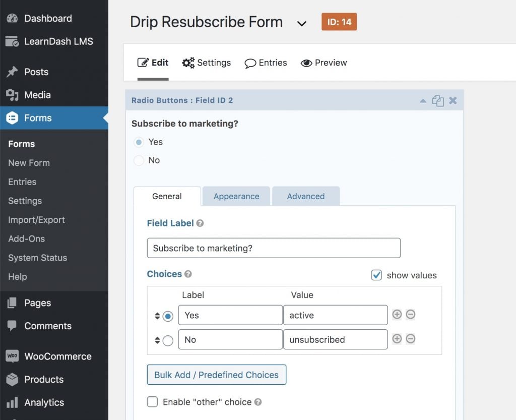The image size is (516, 420).
Task: Open the System Status submenu link
Action: point(37,258)
